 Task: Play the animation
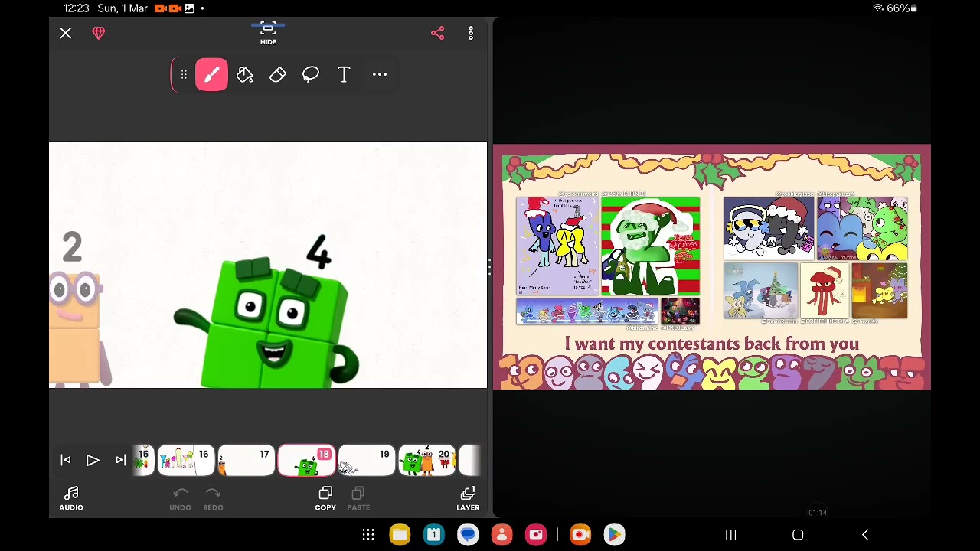tap(93, 460)
